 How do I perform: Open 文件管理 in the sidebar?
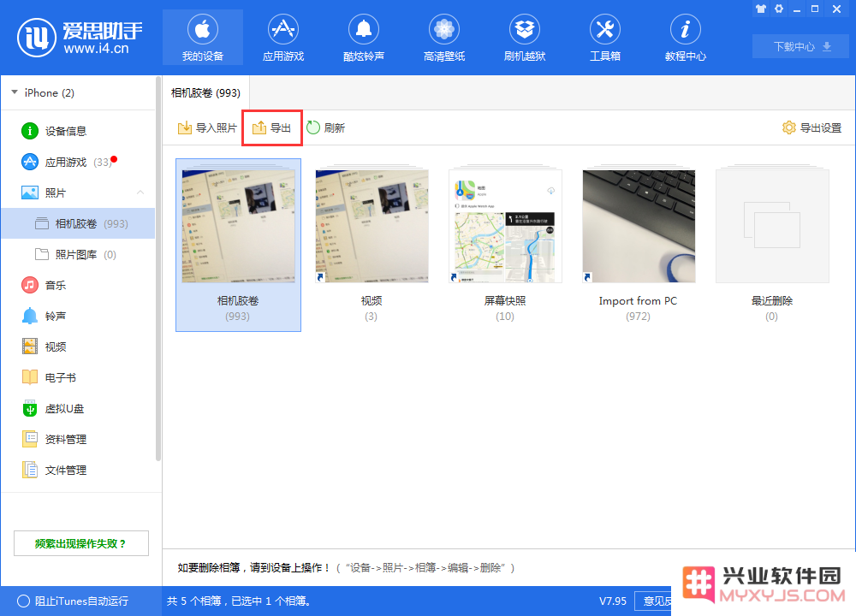tap(78, 471)
